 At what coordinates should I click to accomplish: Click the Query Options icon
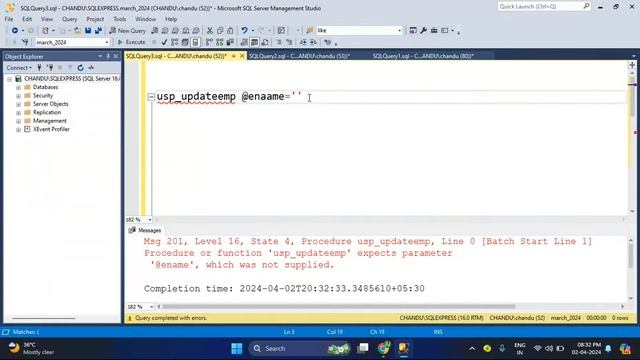pos(185,42)
